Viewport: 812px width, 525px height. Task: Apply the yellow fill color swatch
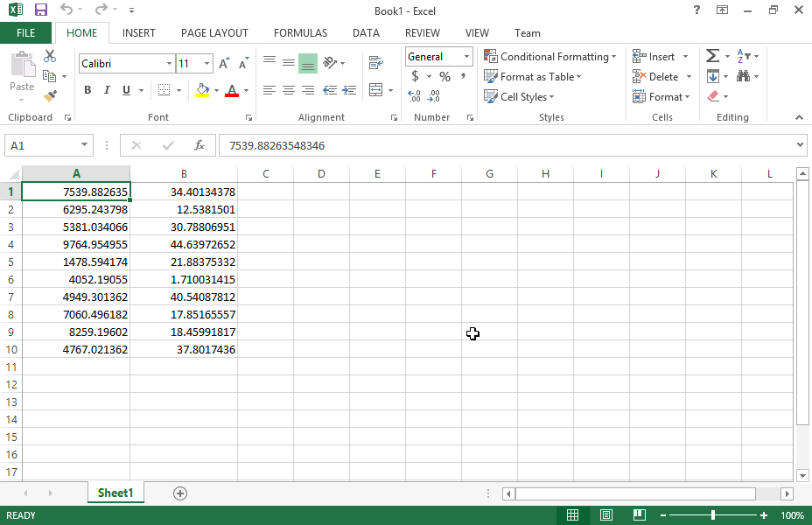[202, 90]
